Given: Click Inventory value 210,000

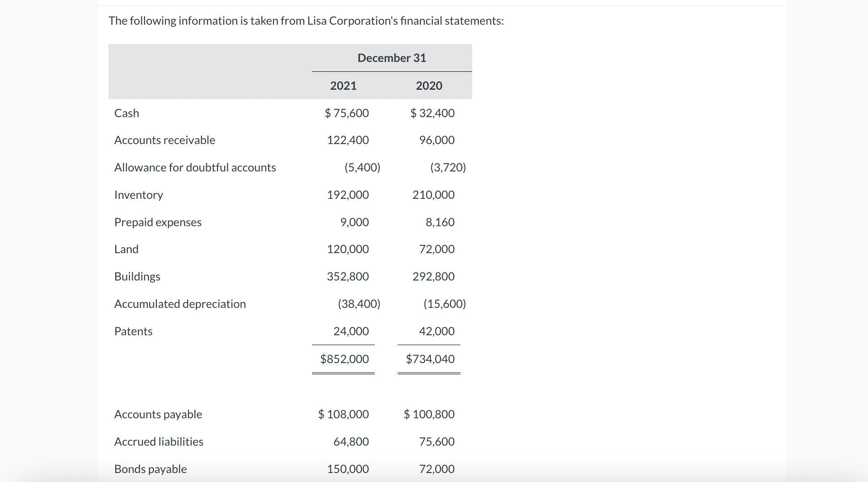Looking at the screenshot, I should pos(434,195).
